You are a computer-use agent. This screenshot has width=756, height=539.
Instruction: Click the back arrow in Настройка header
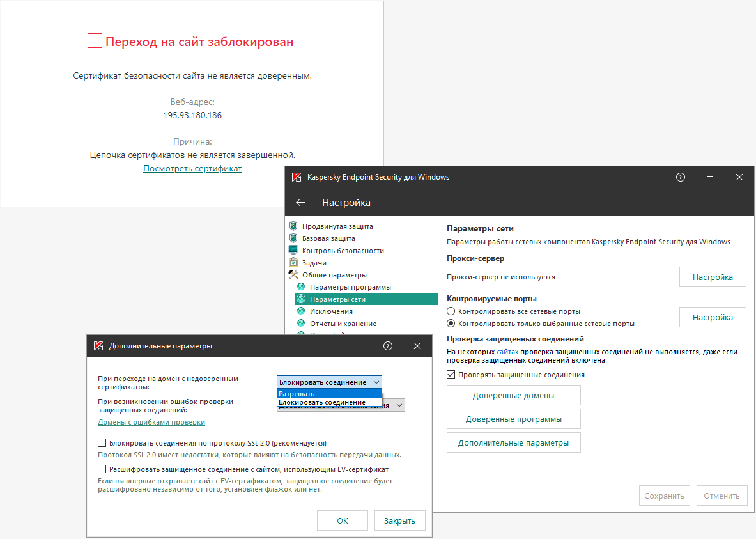pyautogui.click(x=300, y=203)
